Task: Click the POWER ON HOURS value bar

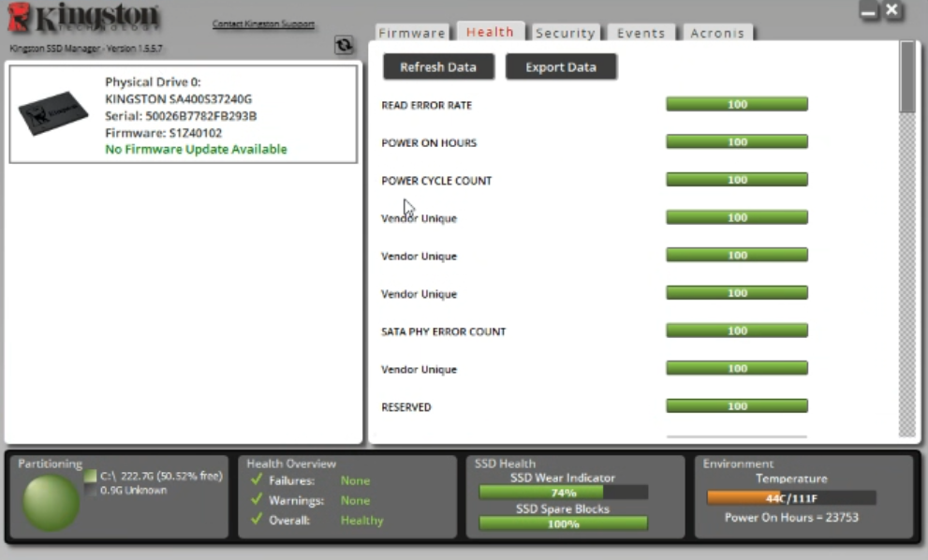Action: (737, 142)
